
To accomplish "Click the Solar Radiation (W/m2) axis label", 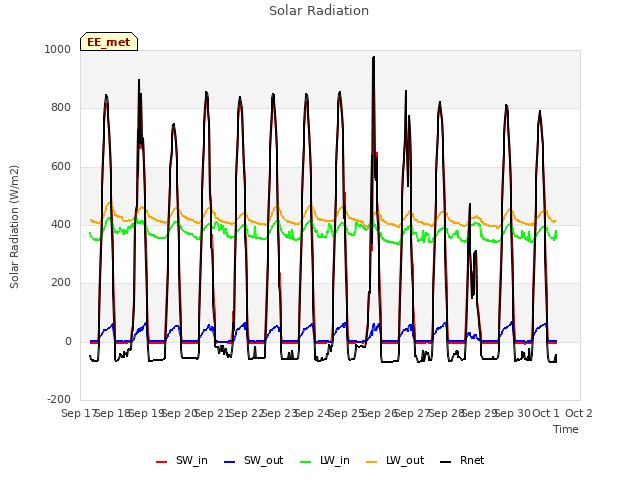I will coord(14,227).
